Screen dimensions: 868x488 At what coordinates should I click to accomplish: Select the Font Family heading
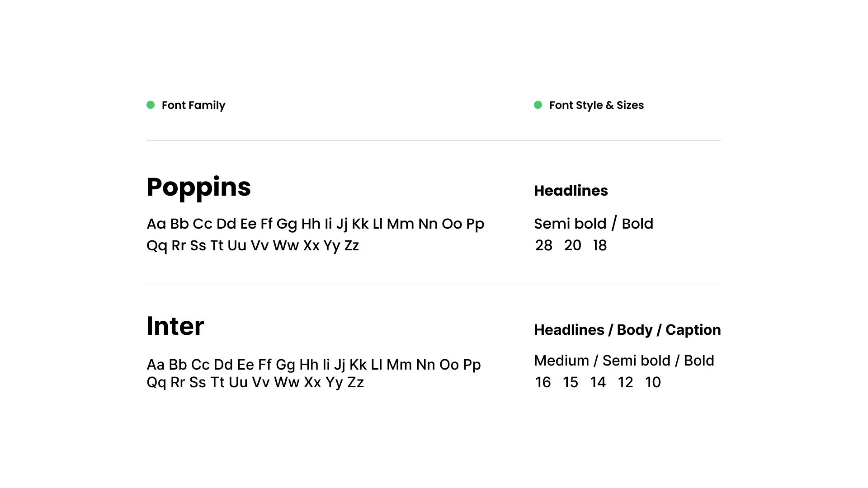tap(193, 105)
